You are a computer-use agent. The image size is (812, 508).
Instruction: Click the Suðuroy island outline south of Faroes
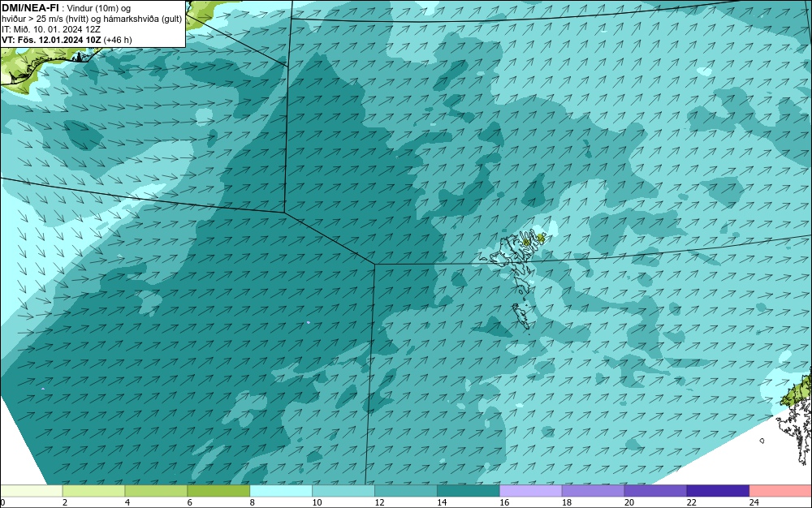(521, 316)
